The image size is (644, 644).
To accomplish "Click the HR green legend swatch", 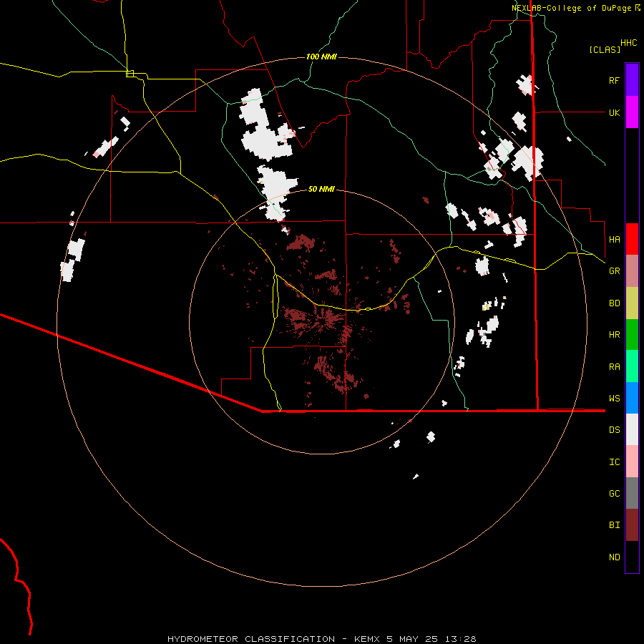I will (x=632, y=335).
